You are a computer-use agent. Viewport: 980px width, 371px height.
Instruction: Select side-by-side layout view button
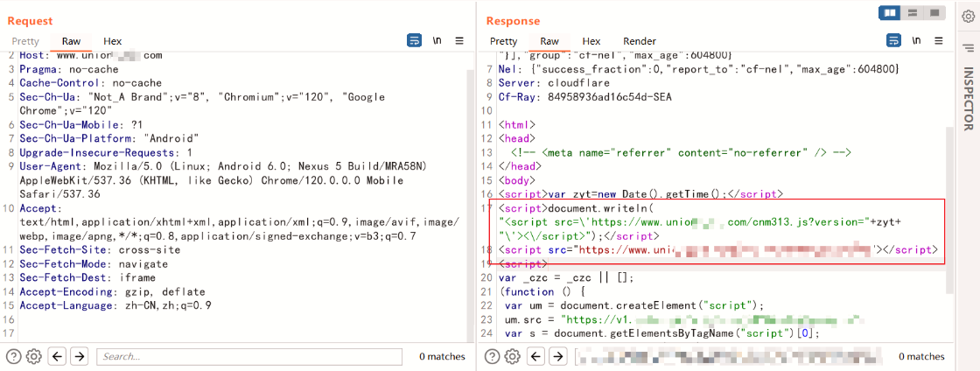(x=889, y=12)
